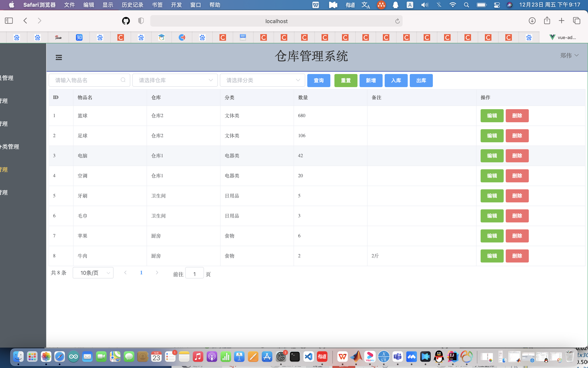
Task: Launch Launchpad from the Dock
Action: coord(32,357)
